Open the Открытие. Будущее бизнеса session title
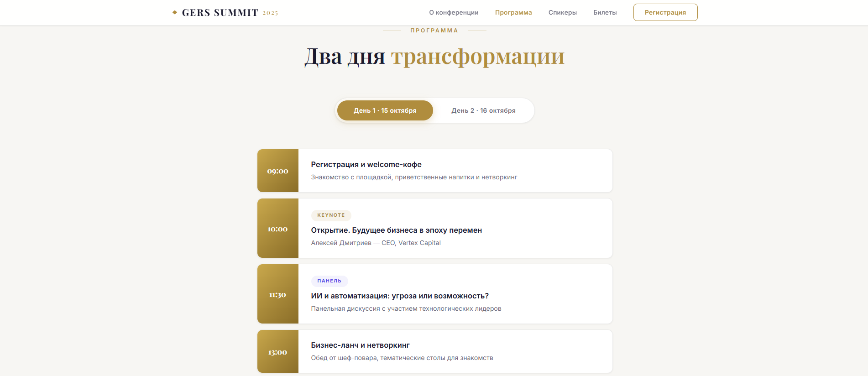This screenshot has width=868, height=376. point(396,230)
